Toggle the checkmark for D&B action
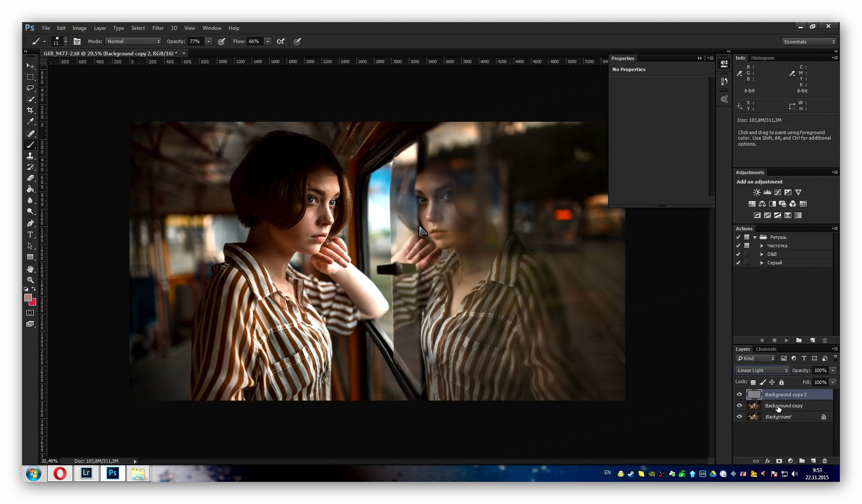 (x=738, y=254)
